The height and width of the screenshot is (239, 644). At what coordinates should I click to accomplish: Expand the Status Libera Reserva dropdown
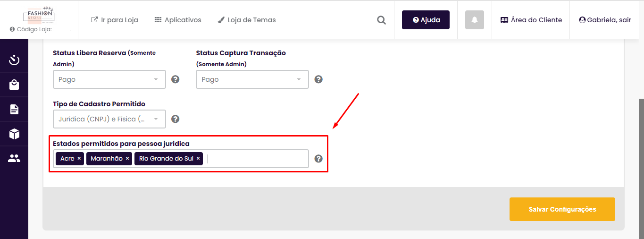click(x=109, y=79)
